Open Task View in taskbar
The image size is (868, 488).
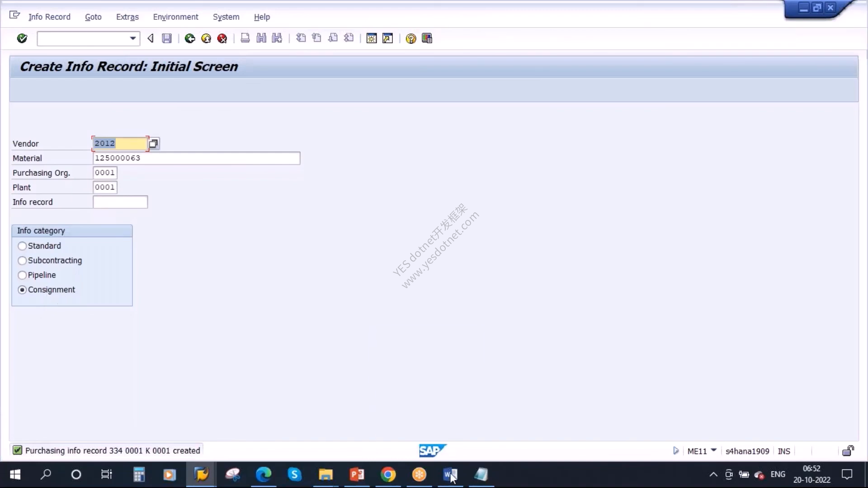click(107, 474)
